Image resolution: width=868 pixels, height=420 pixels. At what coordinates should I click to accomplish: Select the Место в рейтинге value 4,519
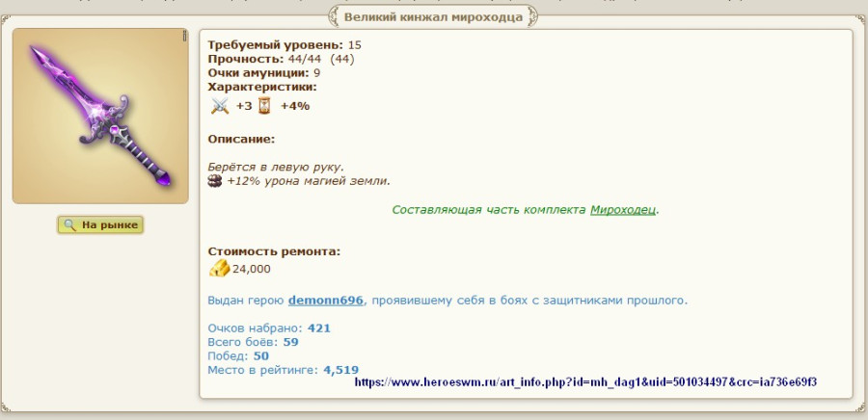340,369
